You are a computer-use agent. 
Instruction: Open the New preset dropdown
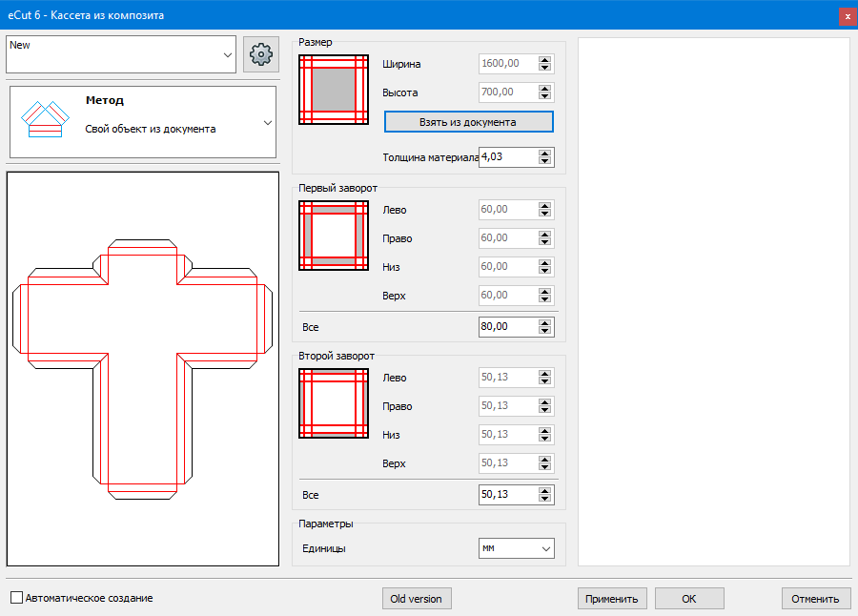[x=227, y=55]
